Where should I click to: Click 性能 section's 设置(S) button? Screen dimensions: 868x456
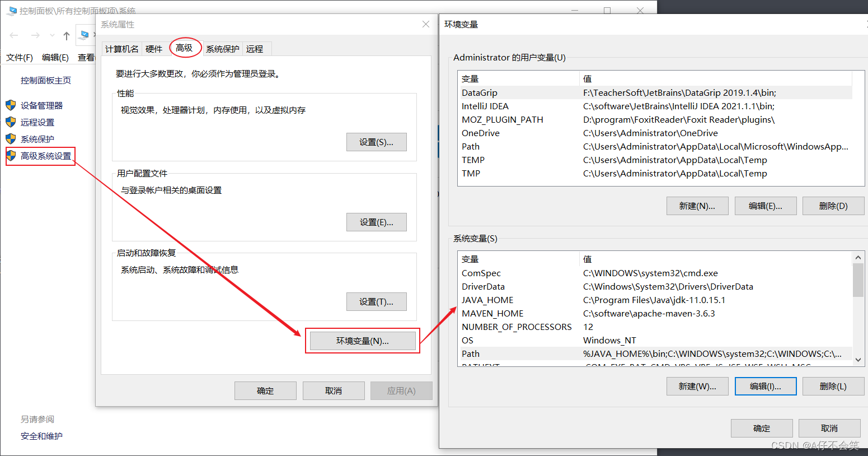376,142
